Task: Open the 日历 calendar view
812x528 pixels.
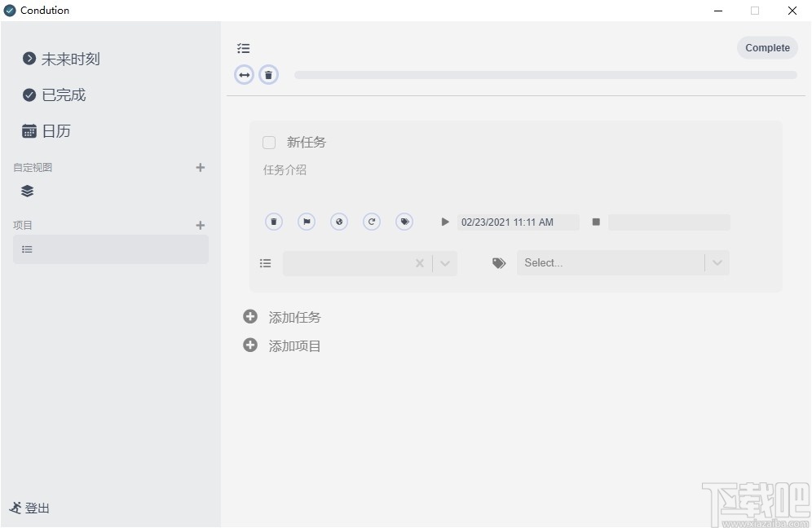Action: (46, 131)
